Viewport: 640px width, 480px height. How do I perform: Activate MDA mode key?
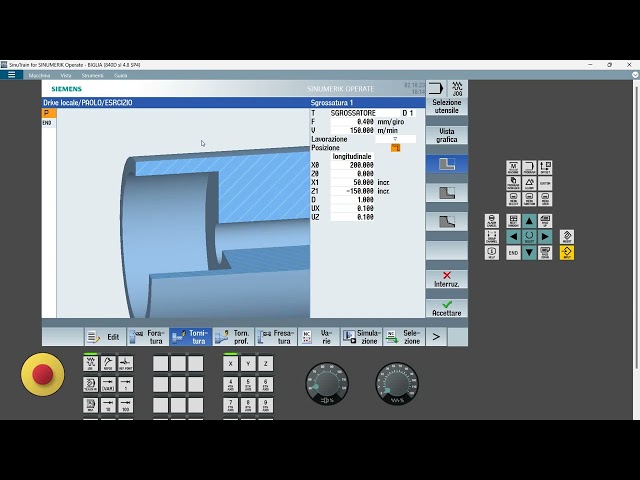point(90,405)
